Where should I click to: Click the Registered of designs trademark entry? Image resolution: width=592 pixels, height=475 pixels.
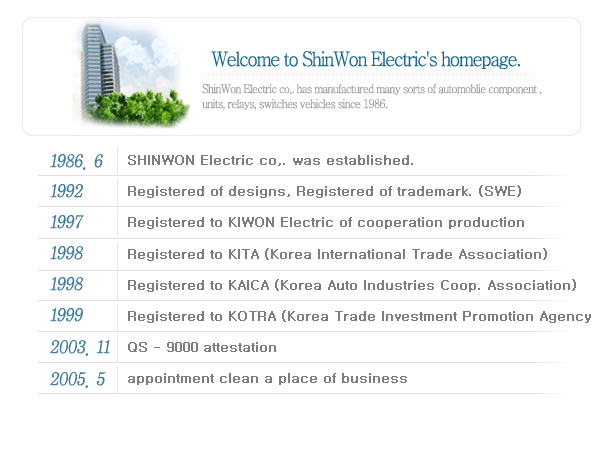coord(324,191)
